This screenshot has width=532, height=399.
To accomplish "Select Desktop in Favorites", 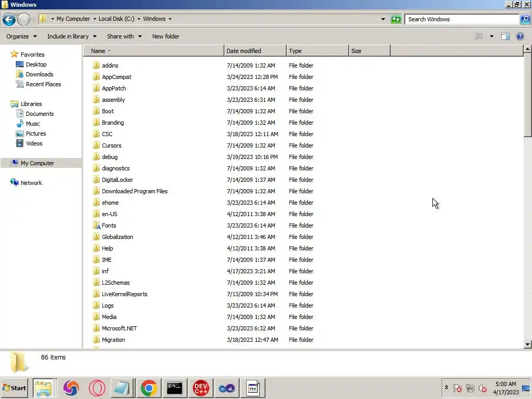I will pyautogui.click(x=36, y=64).
